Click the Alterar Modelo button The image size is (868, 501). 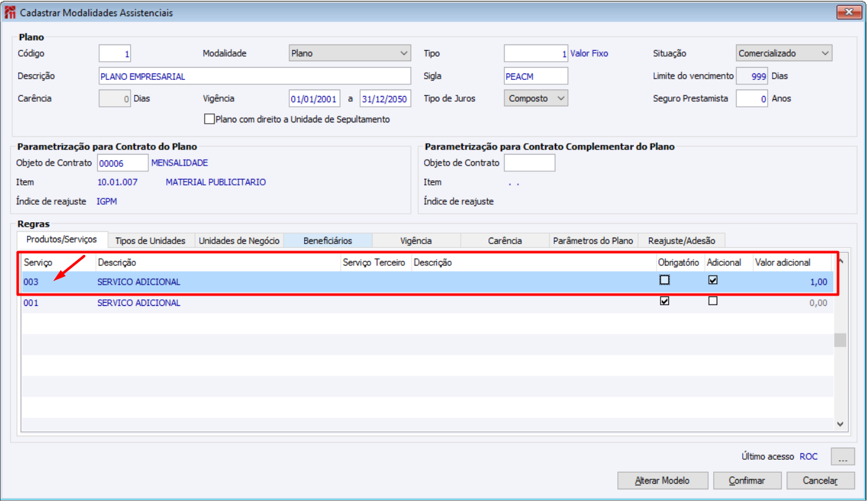(x=662, y=480)
